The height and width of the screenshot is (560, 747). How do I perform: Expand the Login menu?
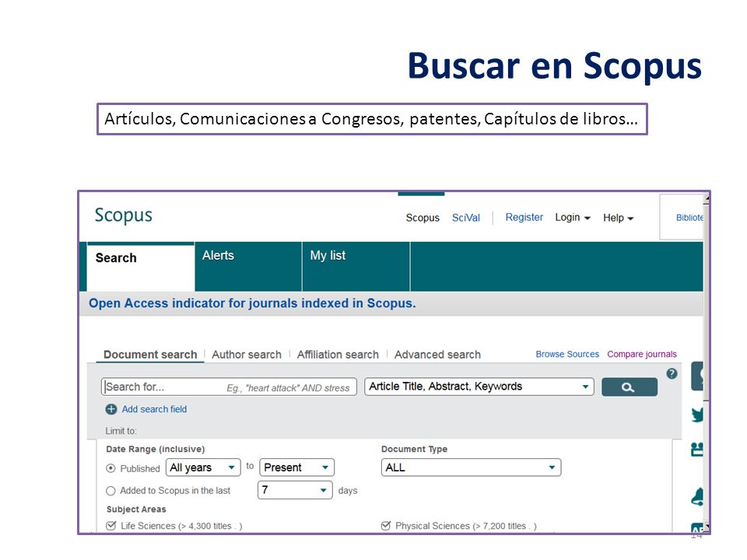(573, 218)
